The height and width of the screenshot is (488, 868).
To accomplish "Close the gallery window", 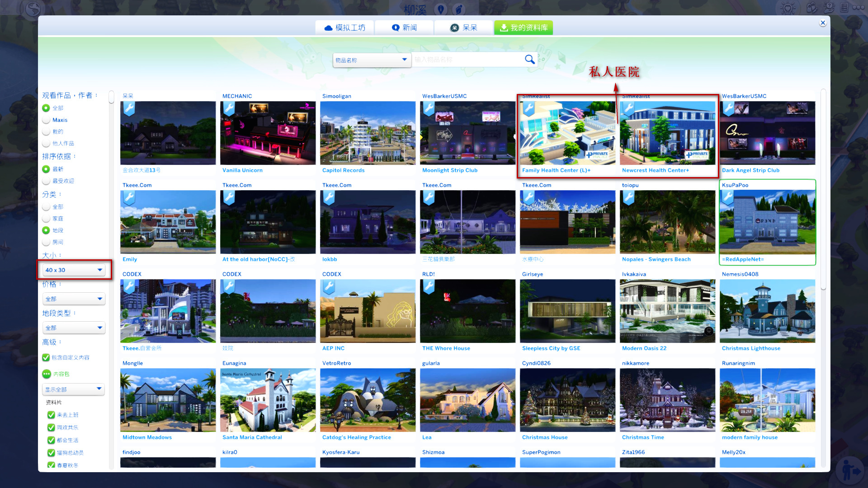I will [x=823, y=23].
